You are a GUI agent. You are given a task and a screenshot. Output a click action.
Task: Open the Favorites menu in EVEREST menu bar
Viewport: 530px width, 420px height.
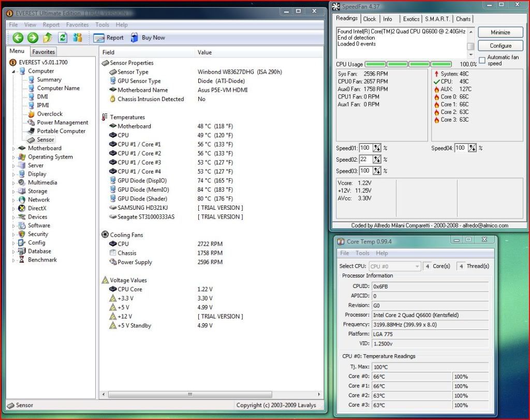(x=78, y=25)
